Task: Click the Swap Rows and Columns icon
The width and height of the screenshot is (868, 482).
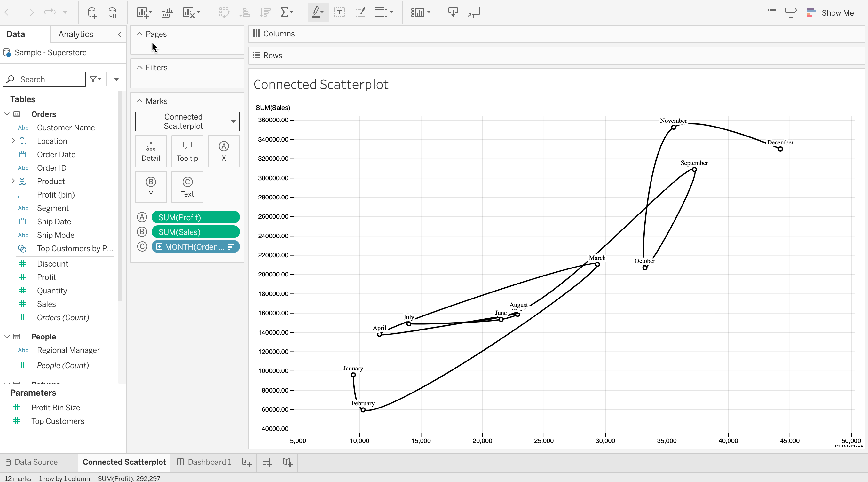Action: point(224,12)
